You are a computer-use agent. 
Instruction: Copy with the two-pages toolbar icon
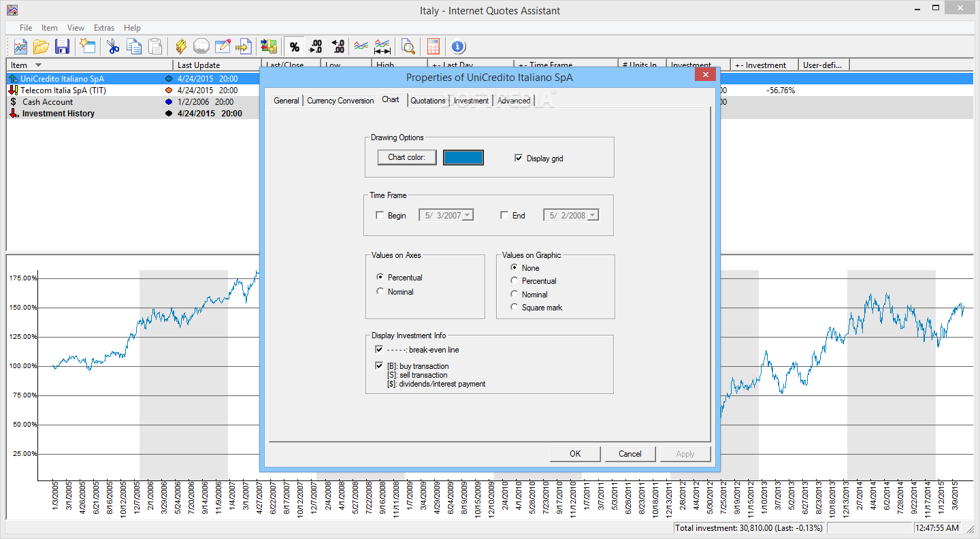tap(134, 46)
